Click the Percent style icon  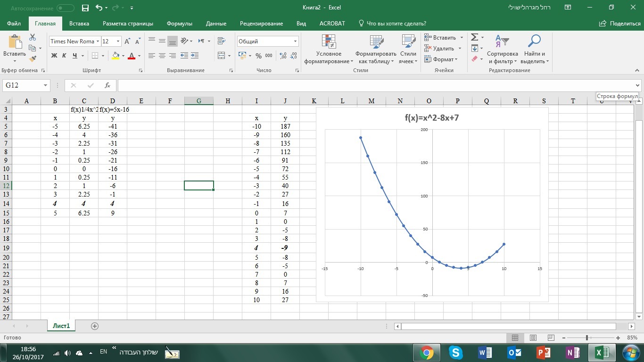click(x=258, y=56)
